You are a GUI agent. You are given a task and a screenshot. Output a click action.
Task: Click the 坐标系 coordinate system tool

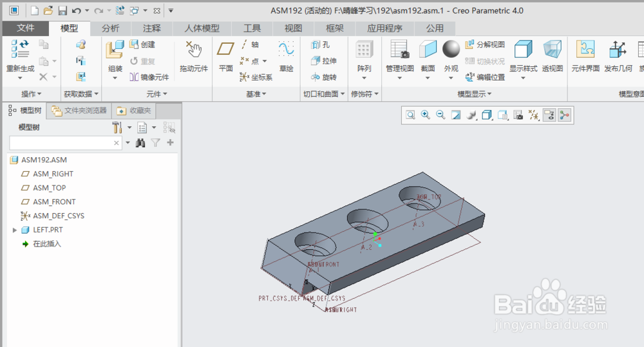tap(256, 77)
